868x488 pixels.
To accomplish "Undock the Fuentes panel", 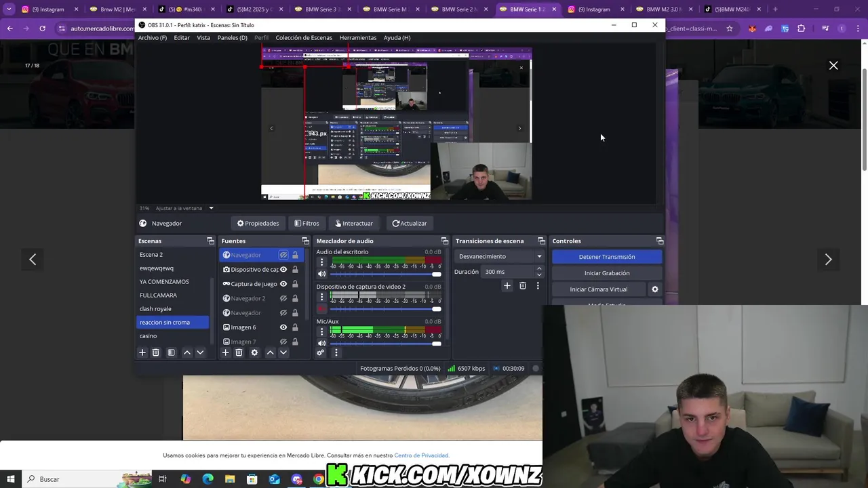I will tap(305, 241).
